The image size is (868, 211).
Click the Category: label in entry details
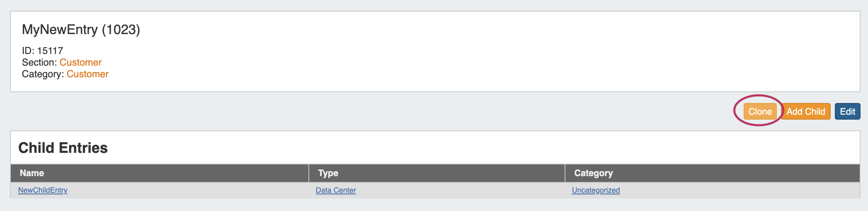pos(43,74)
